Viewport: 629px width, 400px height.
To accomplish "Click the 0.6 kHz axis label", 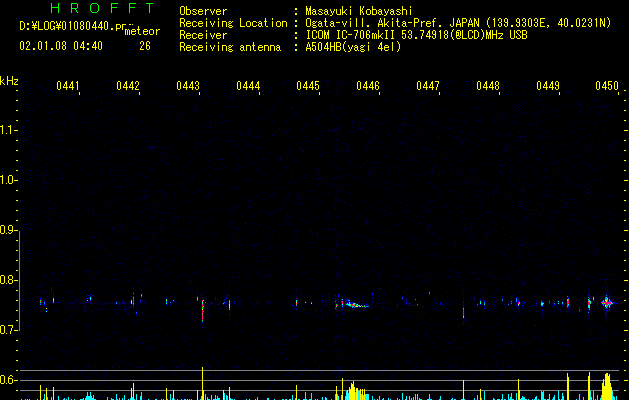I will click(8, 380).
